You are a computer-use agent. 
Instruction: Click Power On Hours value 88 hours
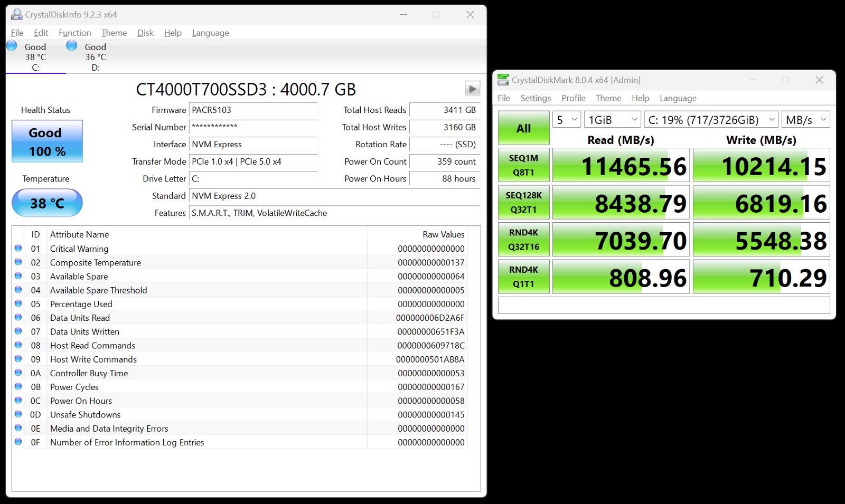[x=445, y=179]
